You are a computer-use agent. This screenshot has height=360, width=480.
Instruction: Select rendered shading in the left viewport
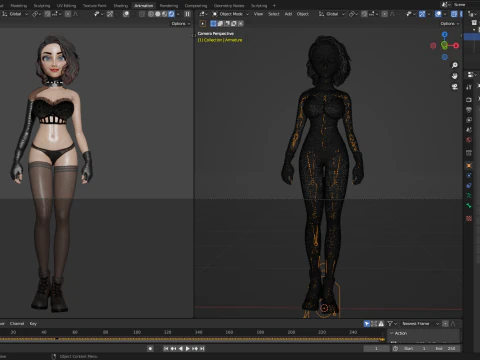pos(171,14)
